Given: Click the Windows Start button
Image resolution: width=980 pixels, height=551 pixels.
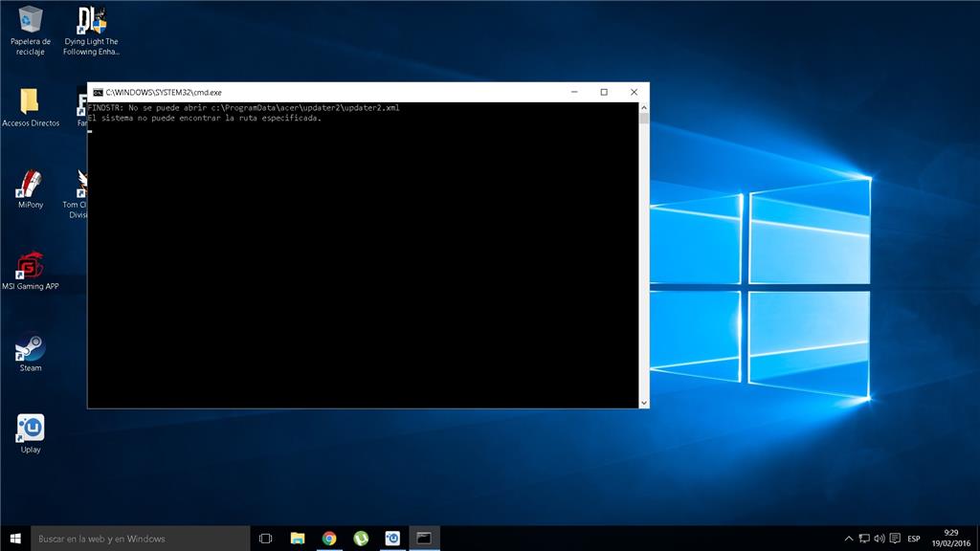Looking at the screenshot, I should (x=15, y=539).
